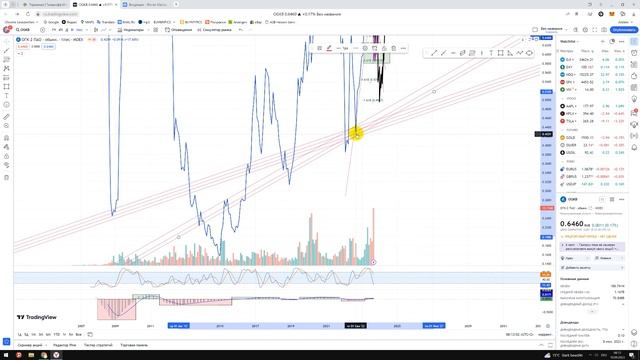
Task: Select AAPL row in watchlist
Action: pyautogui.click(x=592, y=106)
